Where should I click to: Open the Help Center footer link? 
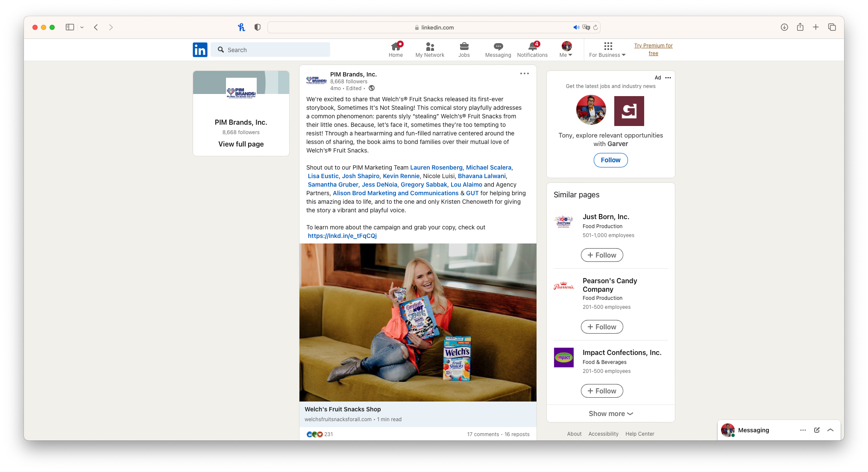[x=640, y=434]
